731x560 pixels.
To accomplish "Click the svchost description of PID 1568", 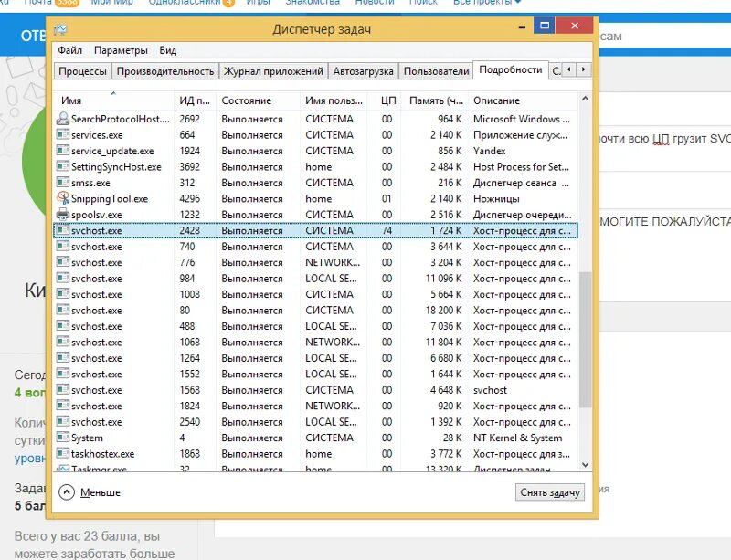I will [x=490, y=390].
